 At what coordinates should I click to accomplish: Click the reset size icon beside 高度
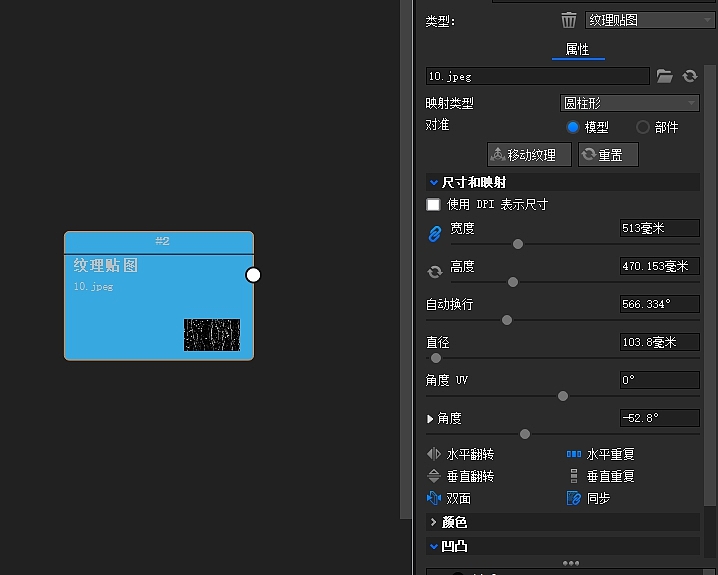coord(435,272)
